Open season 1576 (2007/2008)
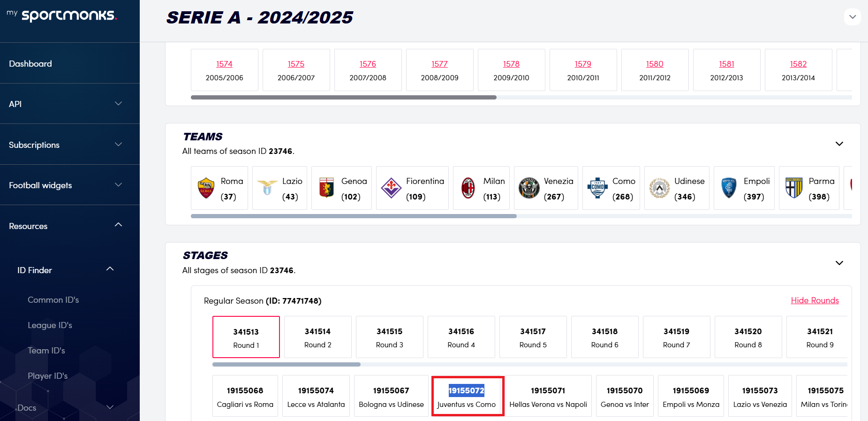The width and height of the screenshot is (868, 421). (368, 64)
